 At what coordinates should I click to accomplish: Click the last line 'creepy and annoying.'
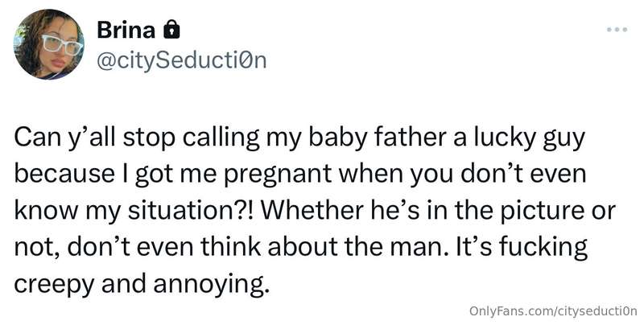pyautogui.click(x=142, y=284)
